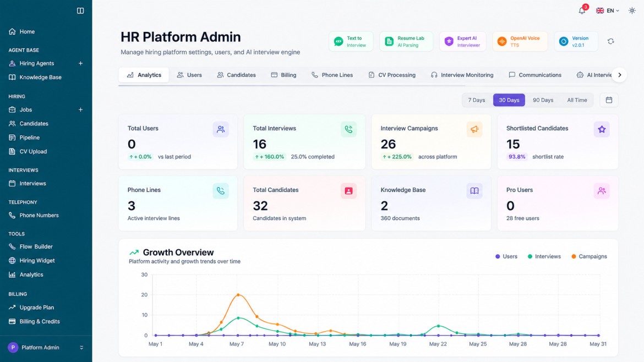Click the green Interviews peak near May 22

(439, 326)
